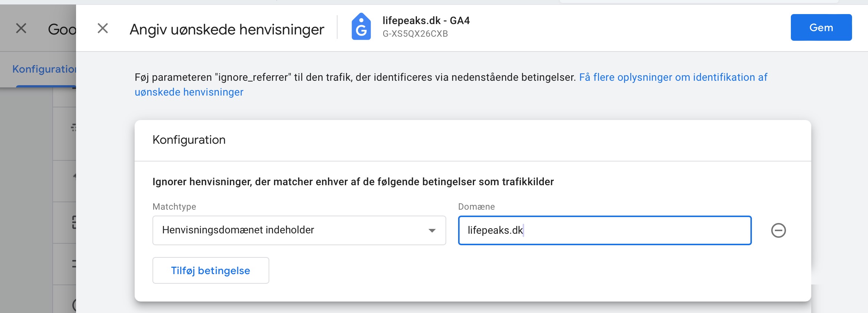Click the Angiv uønskede henvisninger title
The width and height of the screenshot is (868, 313).
227,30
